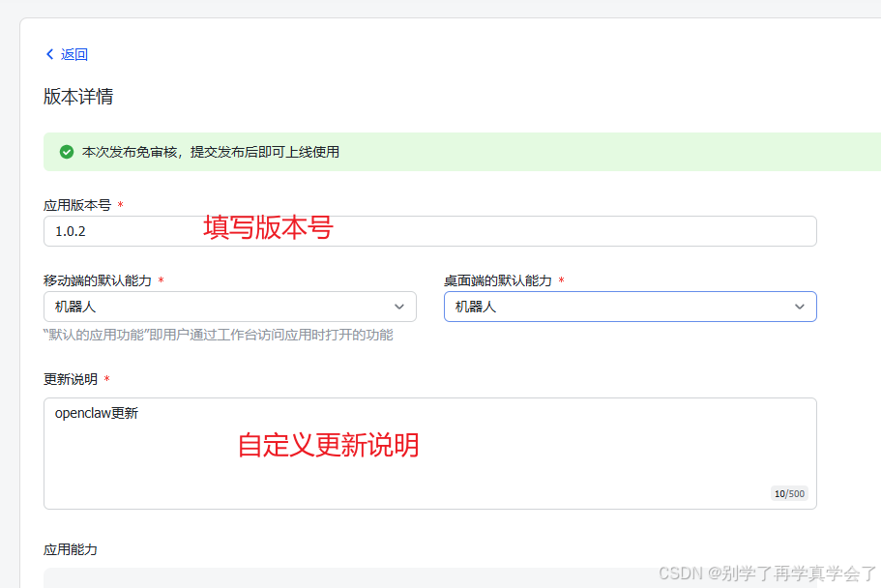Click the 应用能力 section label
881x588 pixels.
pyautogui.click(x=71, y=549)
